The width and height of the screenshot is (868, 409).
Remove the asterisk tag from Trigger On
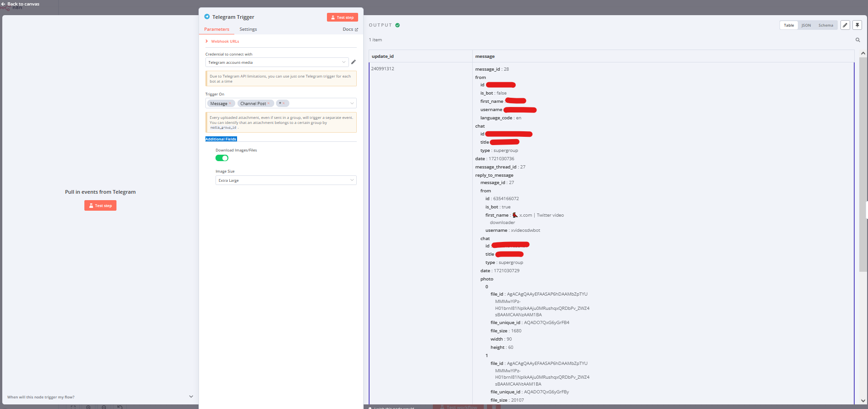pos(284,104)
